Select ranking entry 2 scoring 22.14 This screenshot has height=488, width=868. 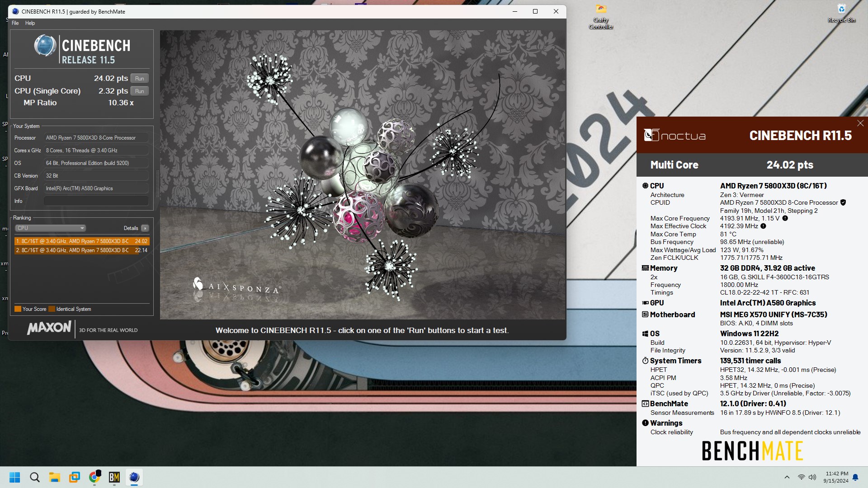[82, 250]
